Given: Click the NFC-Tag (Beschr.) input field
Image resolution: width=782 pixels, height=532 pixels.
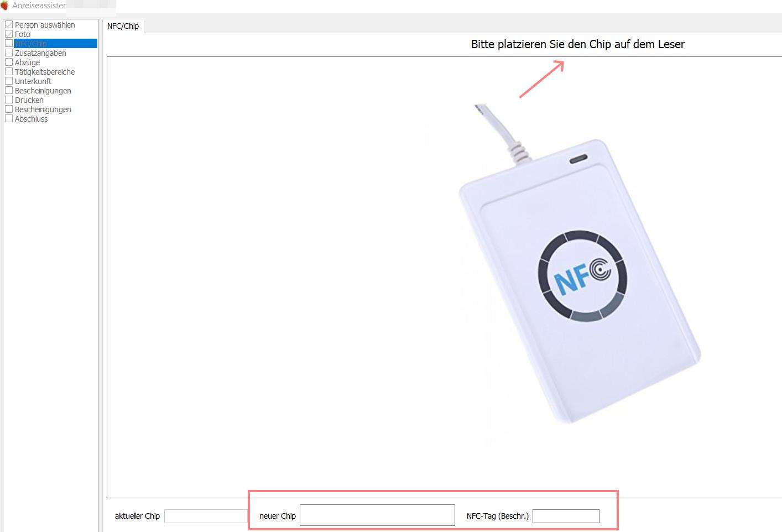Looking at the screenshot, I should (566, 516).
